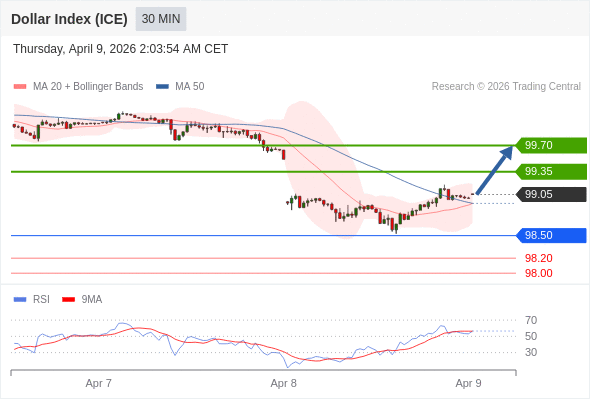Click the Apr 7 date axis label
This screenshot has width=590, height=400.
pyautogui.click(x=98, y=383)
